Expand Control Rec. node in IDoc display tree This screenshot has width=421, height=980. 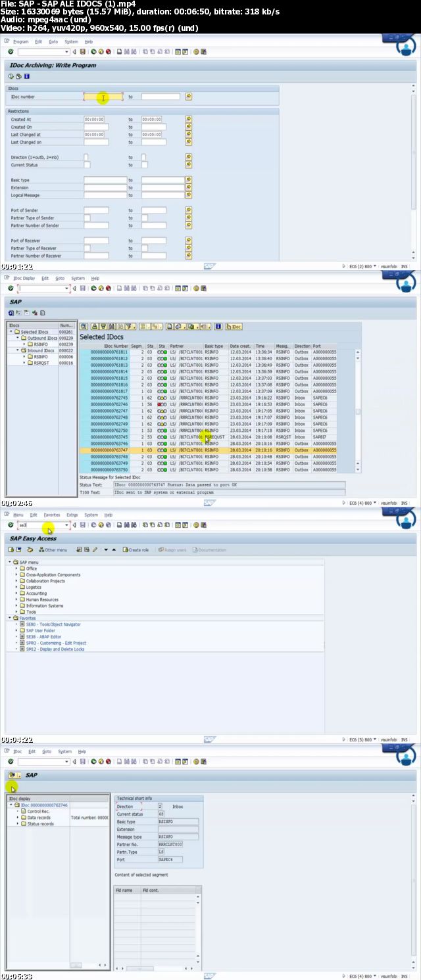(x=18, y=811)
